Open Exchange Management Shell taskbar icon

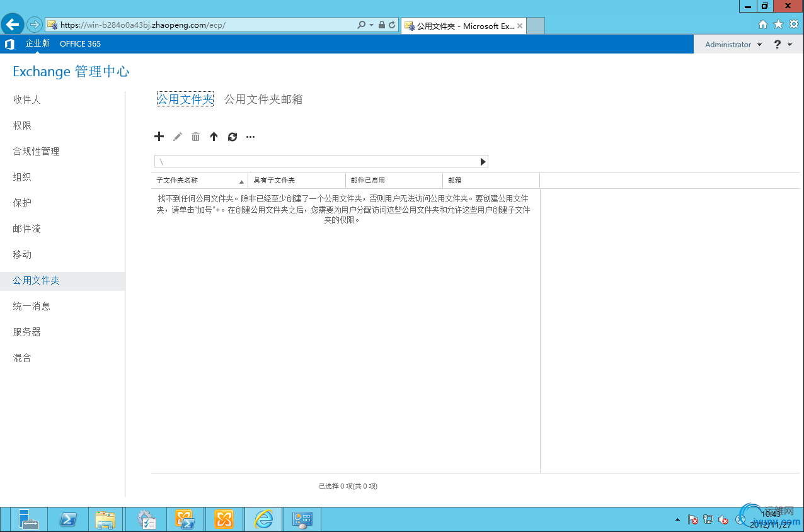pyautogui.click(x=186, y=519)
